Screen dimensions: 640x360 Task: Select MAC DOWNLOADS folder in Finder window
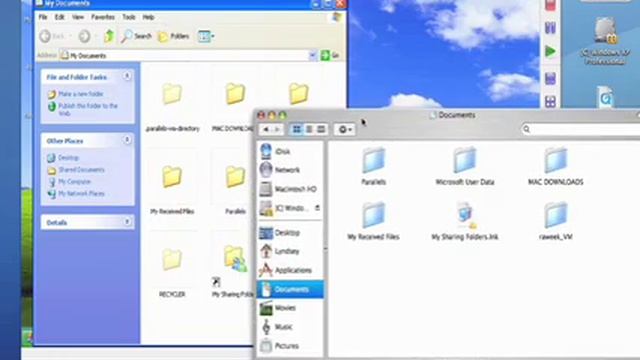coord(556,167)
